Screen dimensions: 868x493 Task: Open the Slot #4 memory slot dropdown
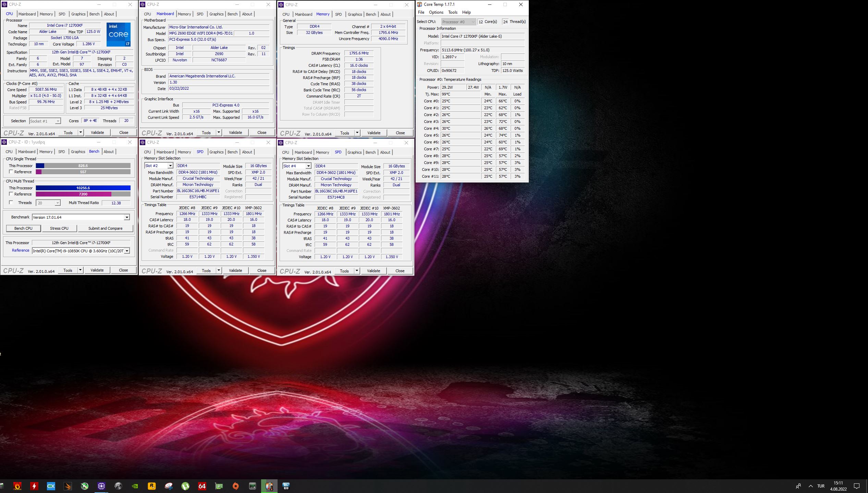[x=308, y=166]
